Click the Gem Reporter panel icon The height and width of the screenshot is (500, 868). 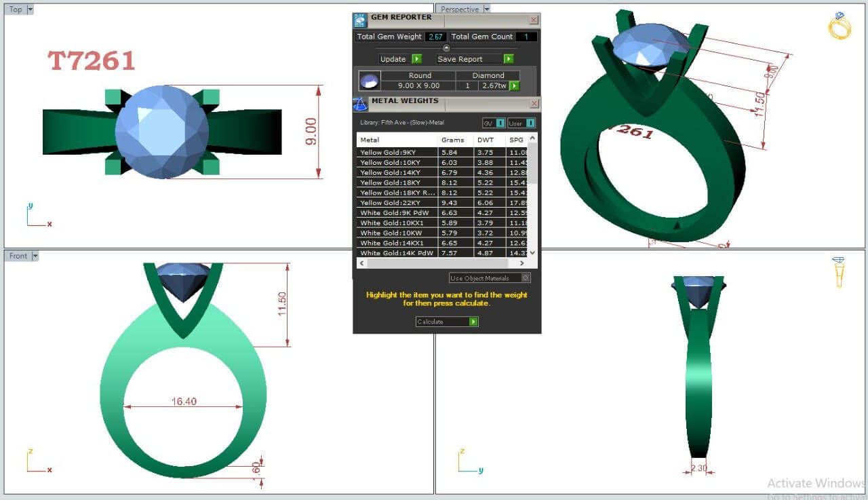[x=361, y=20]
